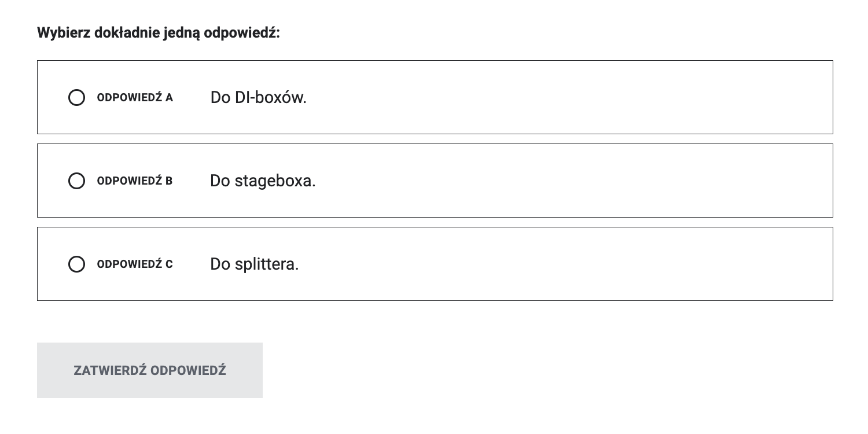Select the radio button for Odpowiedź B
The width and height of the screenshot is (868, 434).
pyautogui.click(x=76, y=181)
